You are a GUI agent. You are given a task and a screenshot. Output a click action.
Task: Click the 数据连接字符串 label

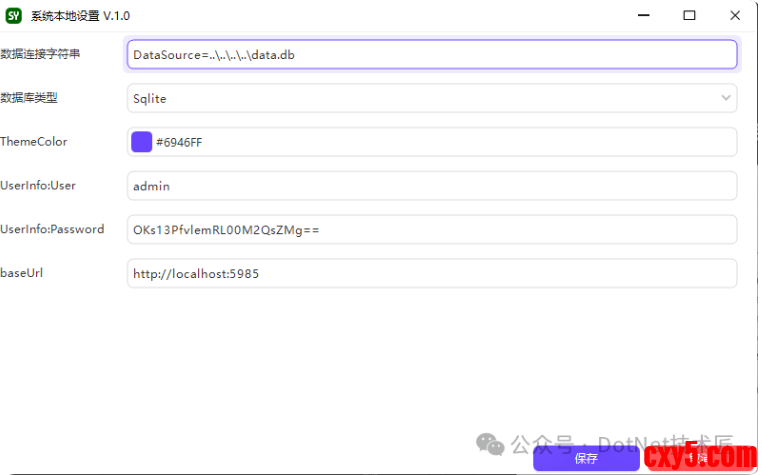point(40,54)
